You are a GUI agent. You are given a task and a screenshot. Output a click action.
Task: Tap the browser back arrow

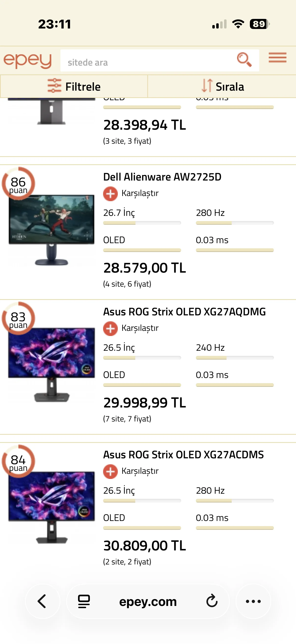(42, 601)
